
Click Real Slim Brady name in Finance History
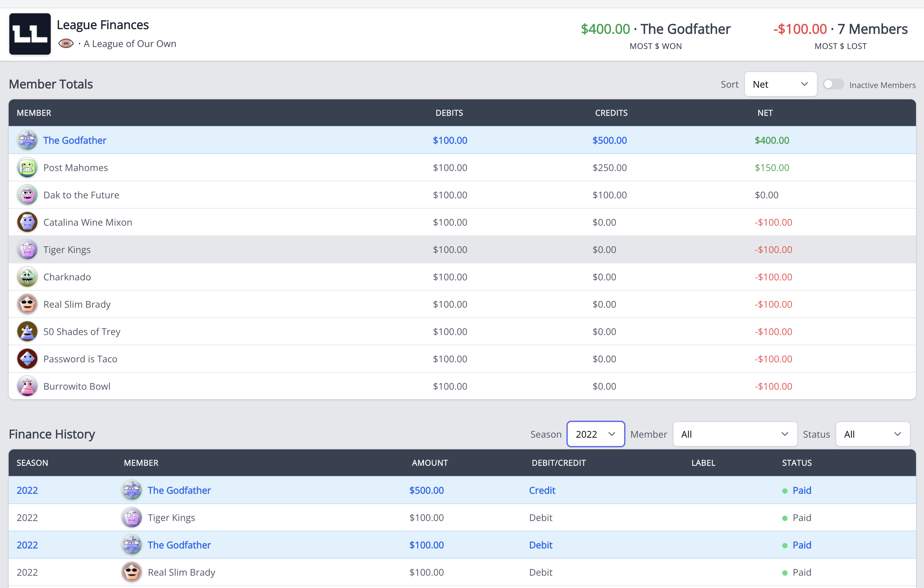click(x=181, y=572)
